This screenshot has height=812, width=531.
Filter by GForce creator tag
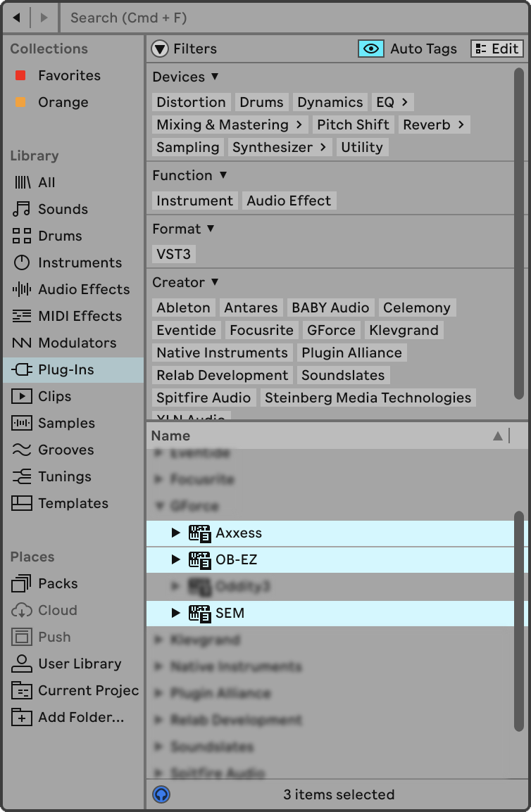pyautogui.click(x=332, y=331)
